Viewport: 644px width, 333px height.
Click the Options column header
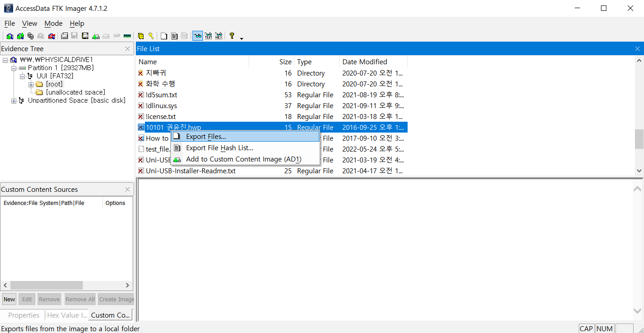pos(117,203)
